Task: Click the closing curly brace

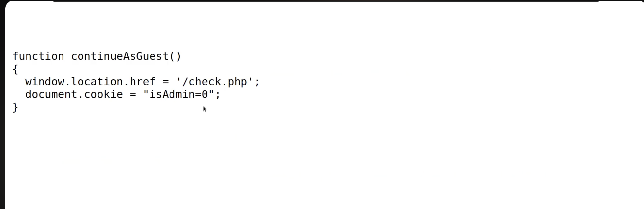Action: pos(15,107)
